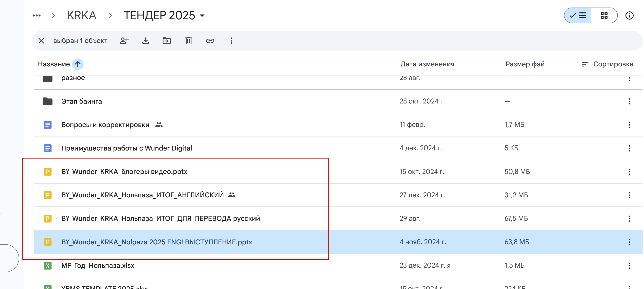Switch to grid layout view
The width and height of the screenshot is (644, 289).
coord(604,15)
